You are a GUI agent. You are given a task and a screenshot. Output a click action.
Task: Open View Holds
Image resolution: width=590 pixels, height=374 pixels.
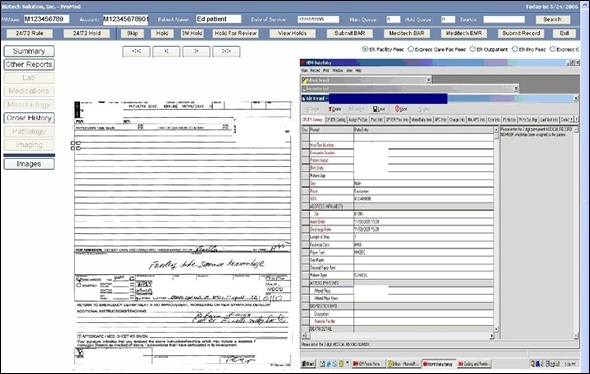pos(292,33)
